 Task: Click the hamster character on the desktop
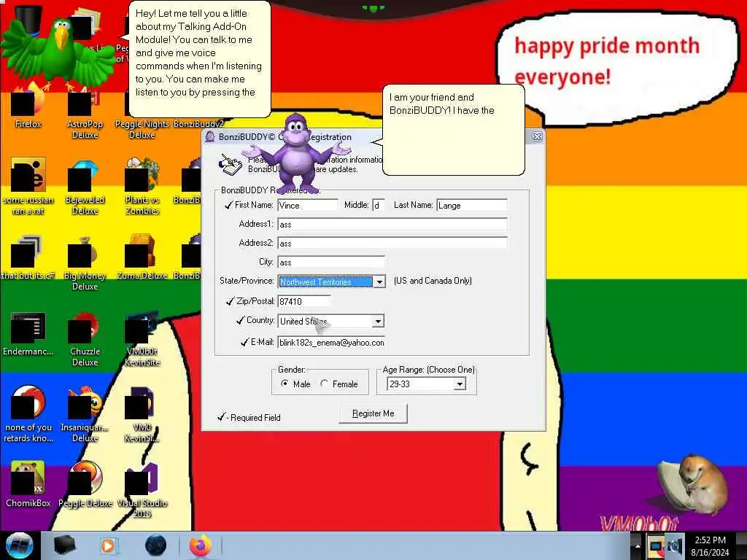[693, 483]
